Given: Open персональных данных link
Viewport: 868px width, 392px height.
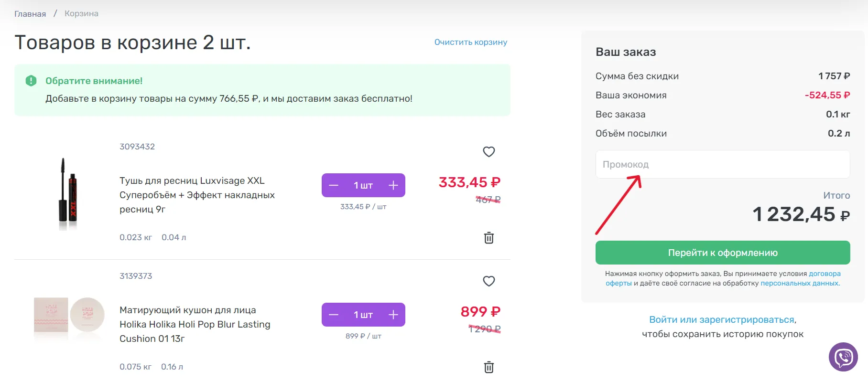Looking at the screenshot, I should [799, 283].
